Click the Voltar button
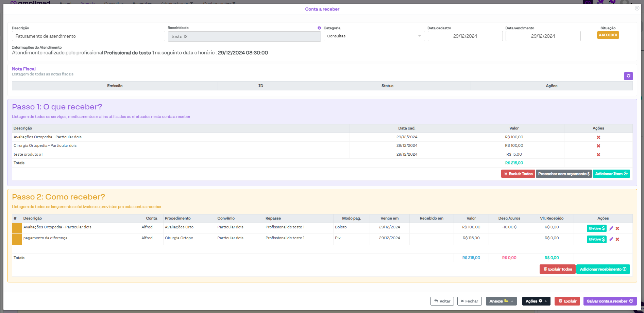The width and height of the screenshot is (644, 313). click(442, 301)
